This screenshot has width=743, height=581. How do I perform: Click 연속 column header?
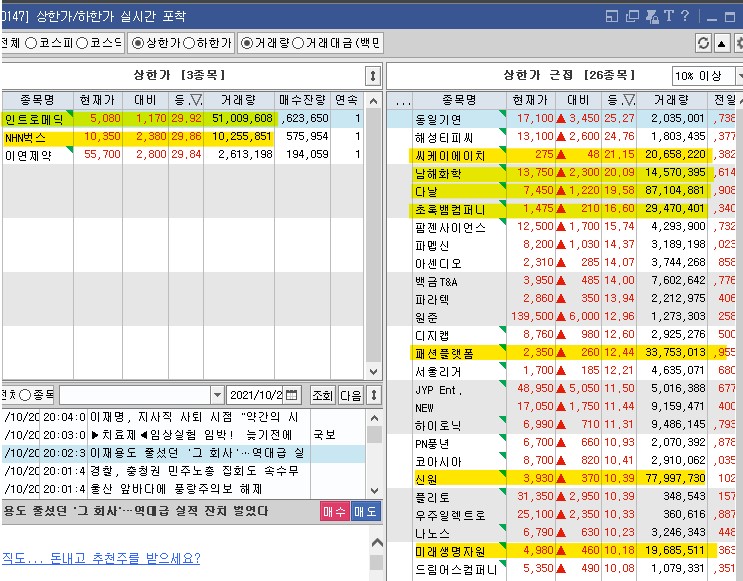point(346,100)
